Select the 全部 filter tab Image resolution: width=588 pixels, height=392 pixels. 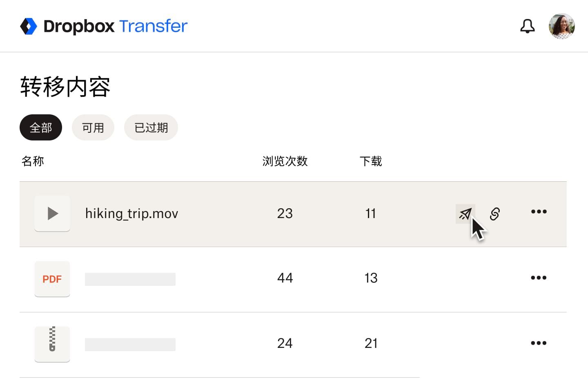[x=41, y=127]
